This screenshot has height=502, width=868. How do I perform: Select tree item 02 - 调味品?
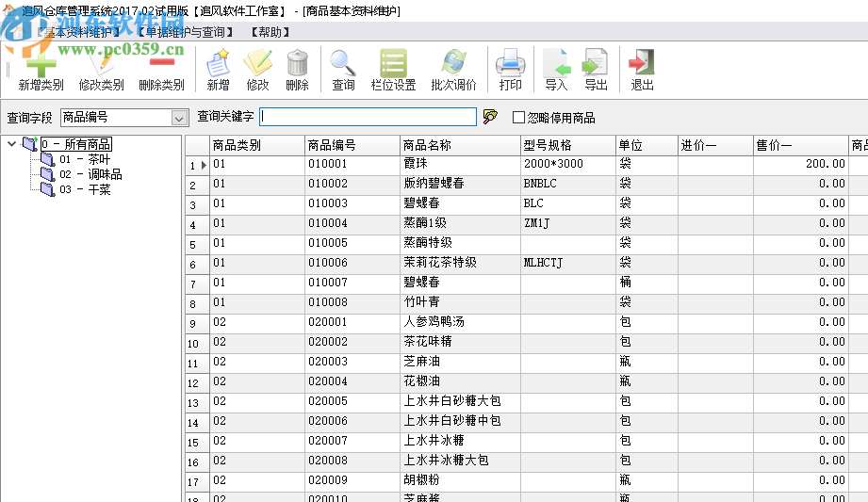pyautogui.click(x=90, y=174)
